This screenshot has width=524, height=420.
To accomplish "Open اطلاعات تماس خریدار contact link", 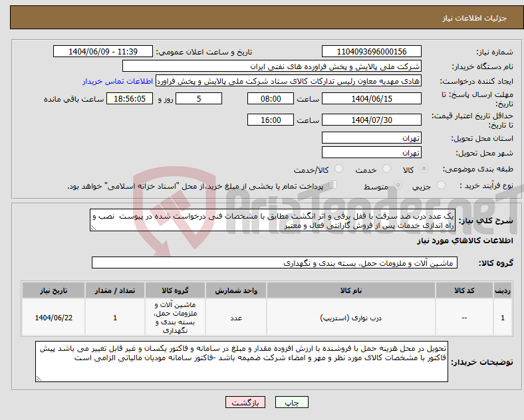I will (x=118, y=81).
